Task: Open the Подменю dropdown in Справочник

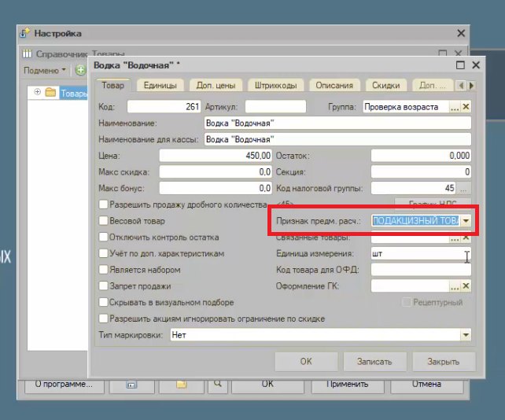Action: [45, 70]
